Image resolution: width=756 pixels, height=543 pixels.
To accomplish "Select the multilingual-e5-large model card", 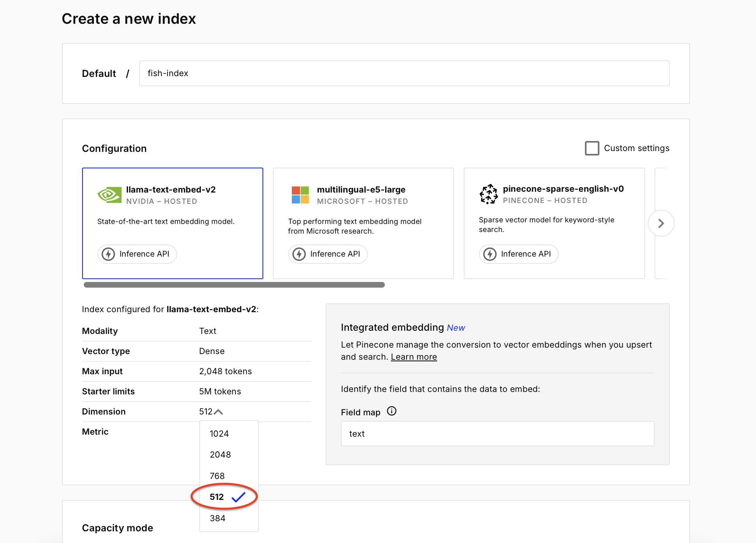I will tap(363, 223).
